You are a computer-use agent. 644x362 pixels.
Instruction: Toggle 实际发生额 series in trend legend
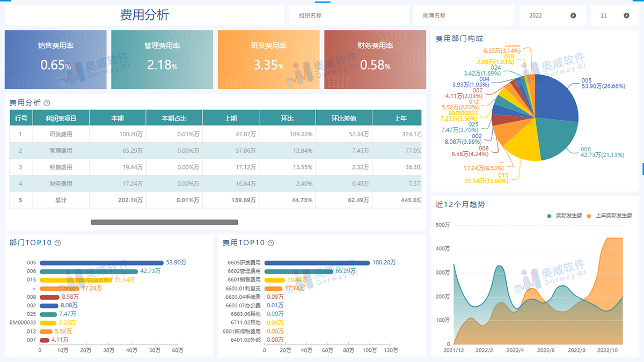[x=565, y=216]
